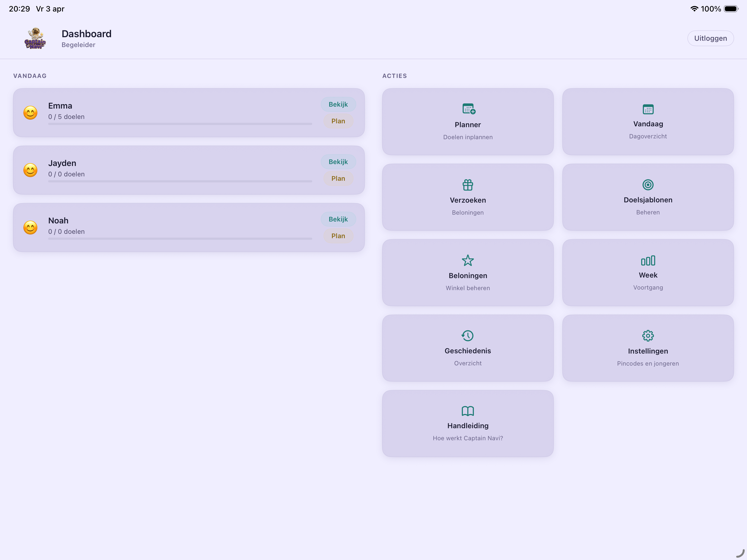Click the Week bar chart icon
The image size is (747, 560).
[648, 260]
